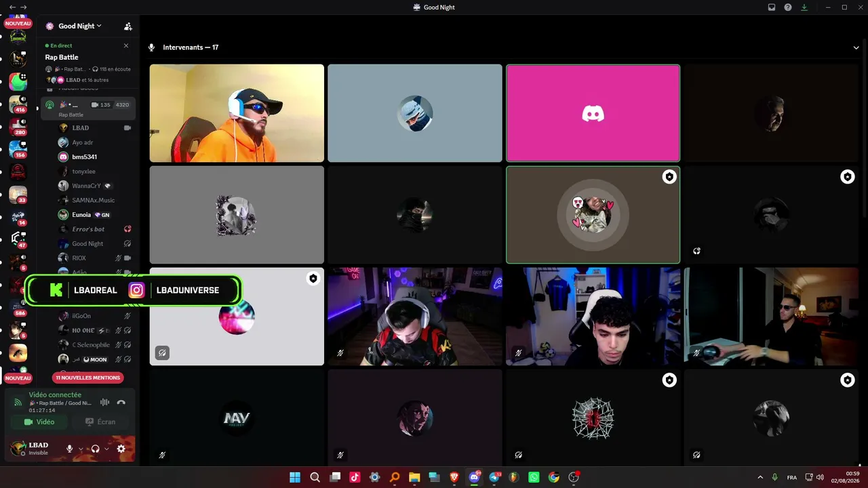Show hidden system tray icons
This screenshot has width=868, height=488.
[x=759, y=477]
